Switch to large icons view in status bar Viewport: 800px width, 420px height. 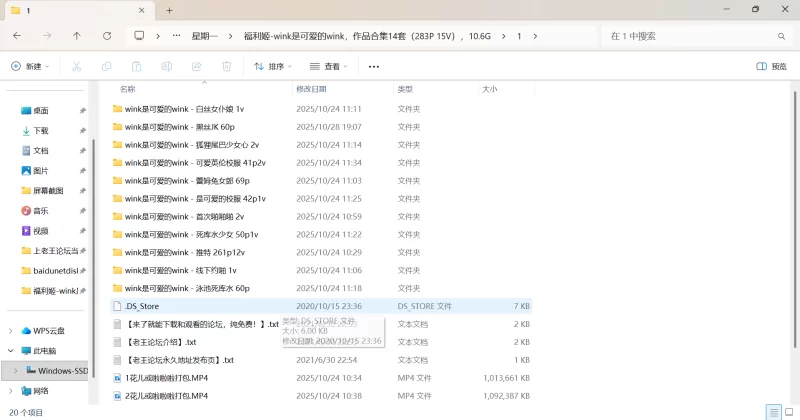click(788, 412)
